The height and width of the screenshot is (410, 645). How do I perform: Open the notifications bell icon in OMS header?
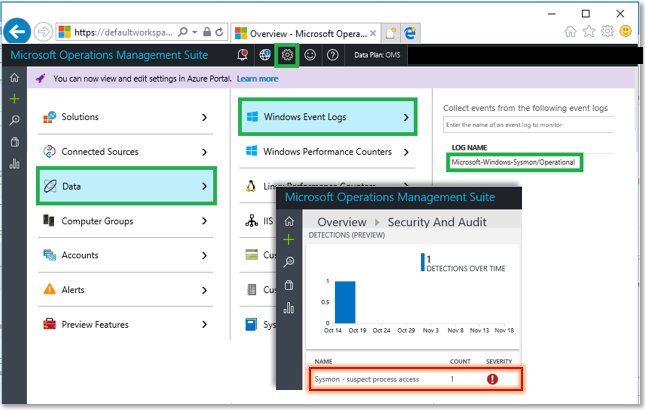tap(242, 54)
